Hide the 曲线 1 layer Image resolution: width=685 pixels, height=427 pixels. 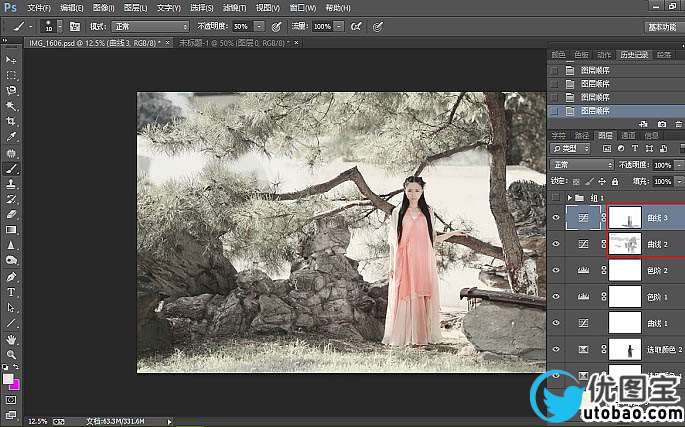click(x=556, y=323)
